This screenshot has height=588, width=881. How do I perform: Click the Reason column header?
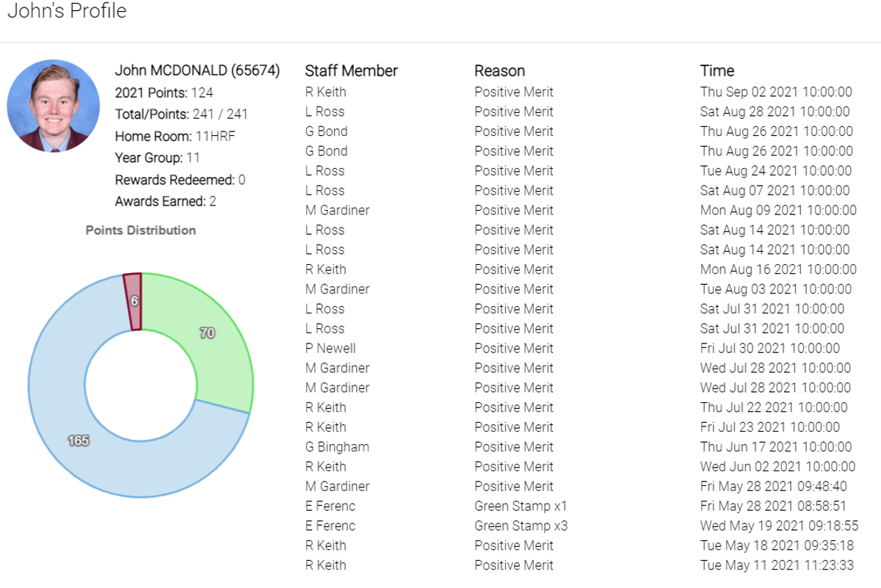(499, 70)
